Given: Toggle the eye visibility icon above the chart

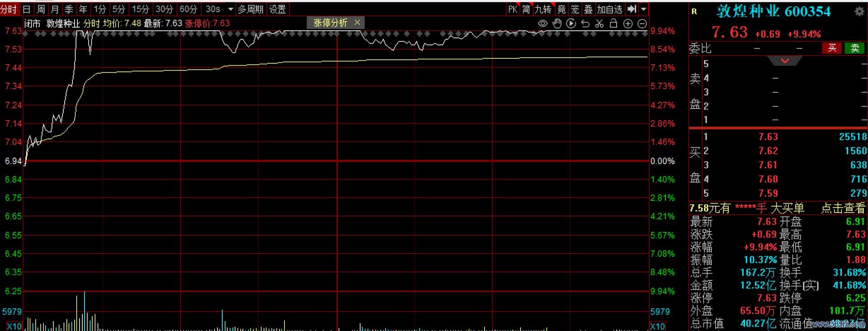Looking at the screenshot, I should [542, 24].
